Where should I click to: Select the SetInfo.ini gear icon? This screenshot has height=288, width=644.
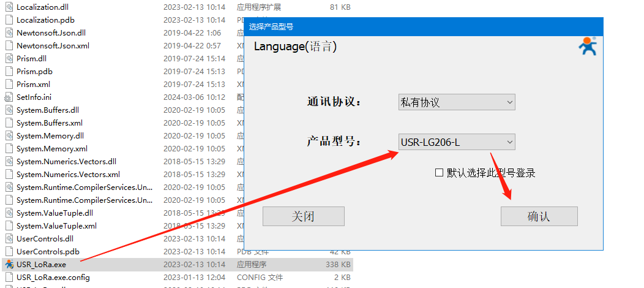9,97
